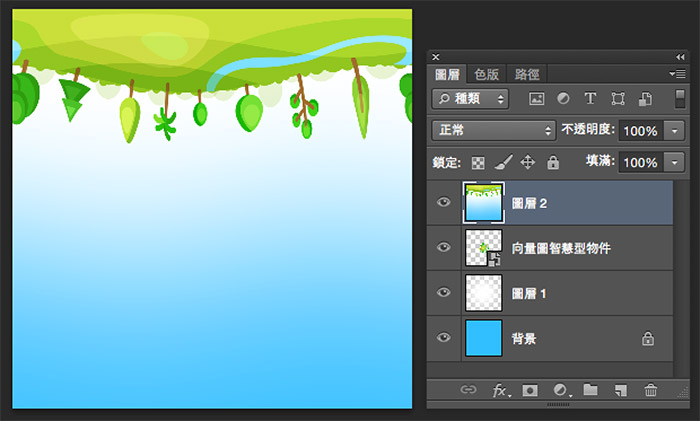Click the adjustment layer filter icon
The width and height of the screenshot is (700, 421).
point(563,99)
